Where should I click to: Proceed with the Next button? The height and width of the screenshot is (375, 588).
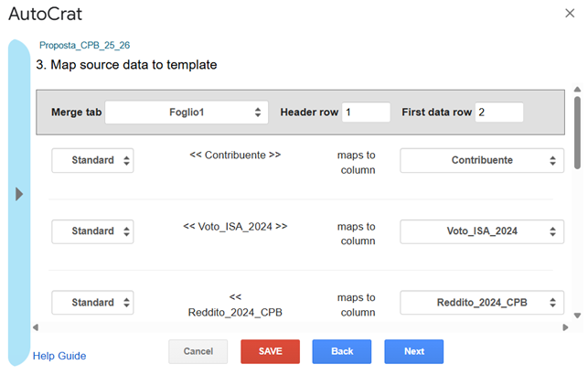point(413,351)
